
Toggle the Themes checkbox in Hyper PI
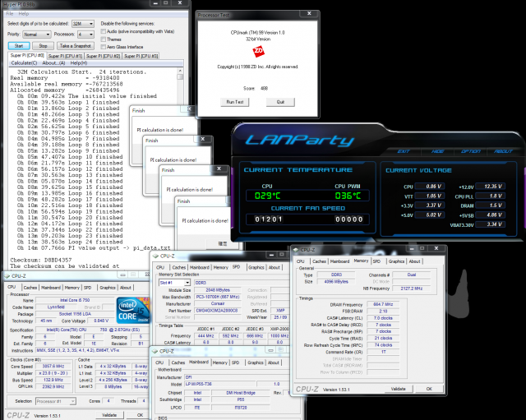click(x=104, y=39)
